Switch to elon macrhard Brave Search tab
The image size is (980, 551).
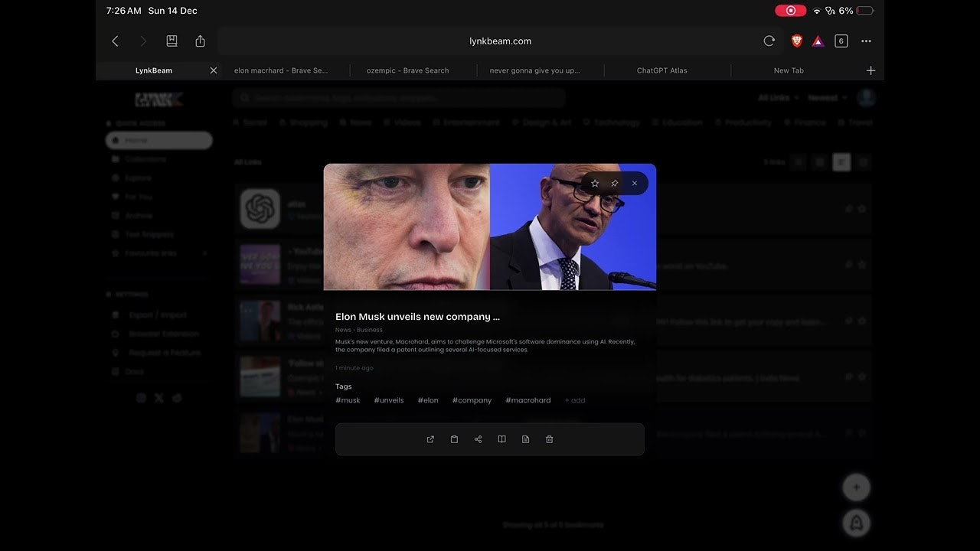coord(281,70)
